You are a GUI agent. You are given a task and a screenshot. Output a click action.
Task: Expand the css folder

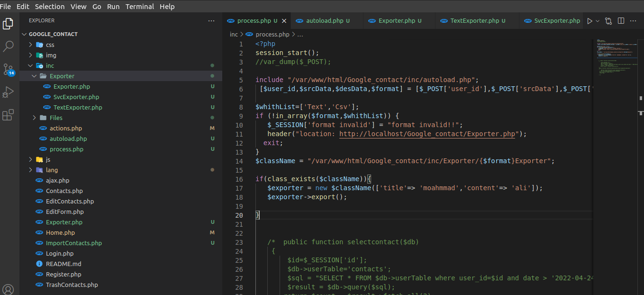(121, 45)
